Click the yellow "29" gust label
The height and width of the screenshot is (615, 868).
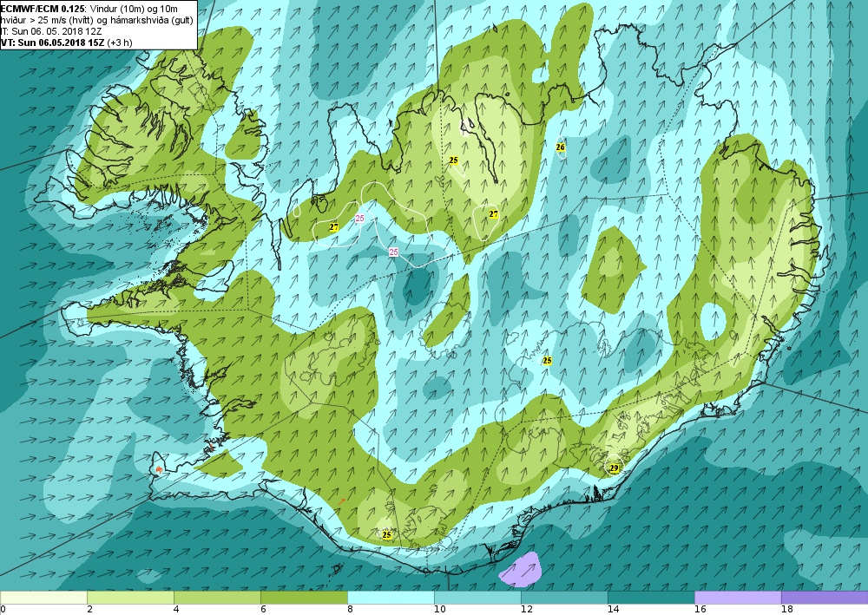coord(614,468)
